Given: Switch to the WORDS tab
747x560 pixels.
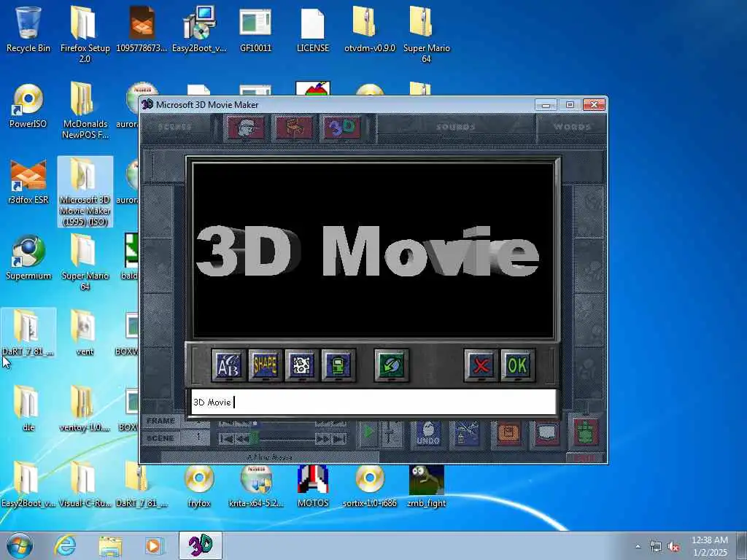Looking at the screenshot, I should click(572, 127).
